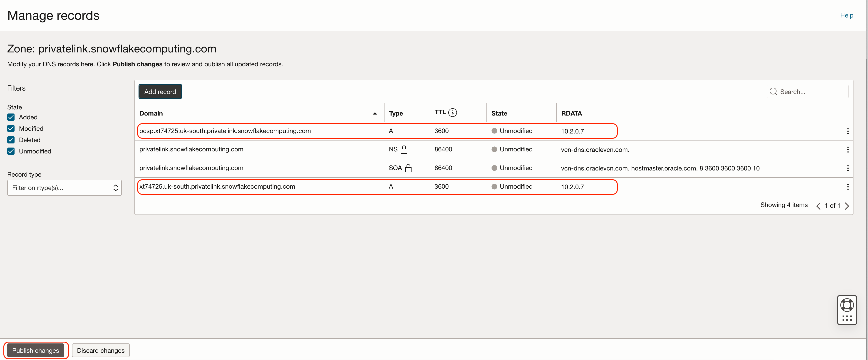The height and width of the screenshot is (360, 868).
Task: Click the Add record button
Action: [160, 92]
